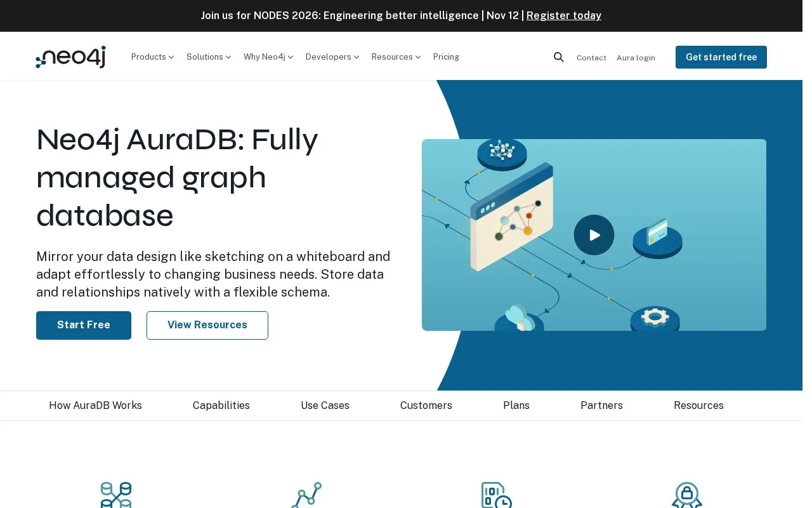This screenshot has width=812, height=508.
Task: Open the Resources tab in the section bar
Action: [698, 406]
